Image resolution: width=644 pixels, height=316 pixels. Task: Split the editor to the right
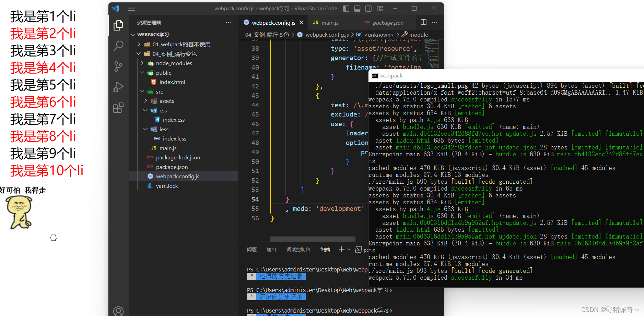coord(423,22)
